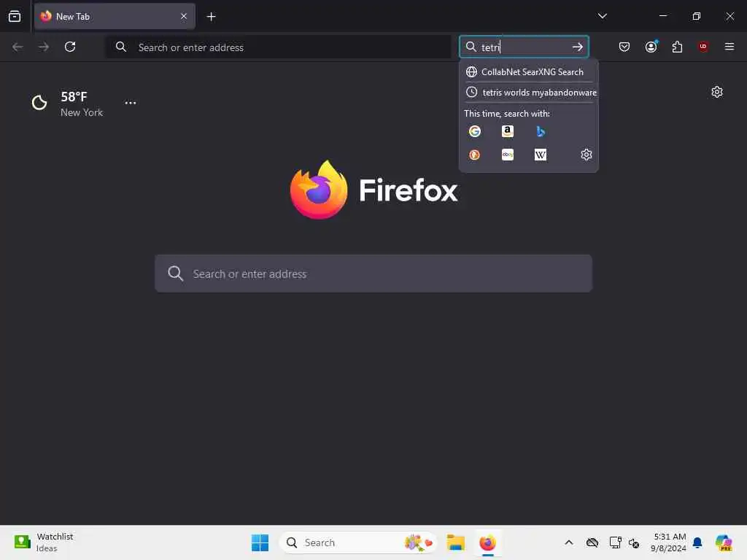Search this time with eBay
Viewport: 747px width, 560px height.
click(x=508, y=155)
